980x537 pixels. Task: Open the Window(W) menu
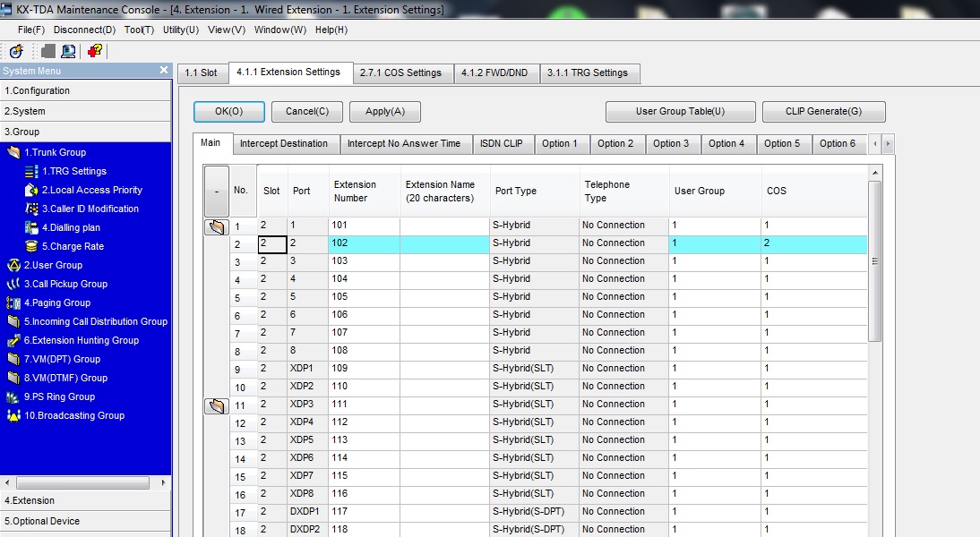(x=280, y=30)
